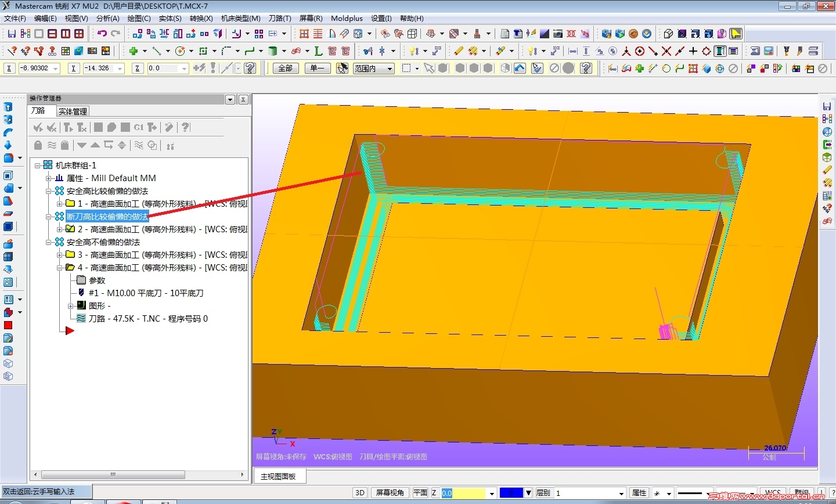Open the operations manager help icon
Image resolution: width=836 pixels, height=504 pixels.
click(185, 127)
